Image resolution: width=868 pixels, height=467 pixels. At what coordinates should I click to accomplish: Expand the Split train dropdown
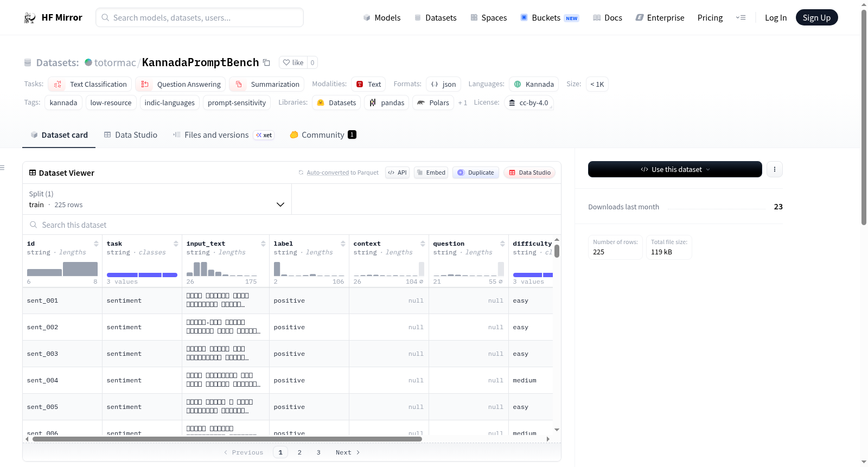pyautogui.click(x=157, y=199)
